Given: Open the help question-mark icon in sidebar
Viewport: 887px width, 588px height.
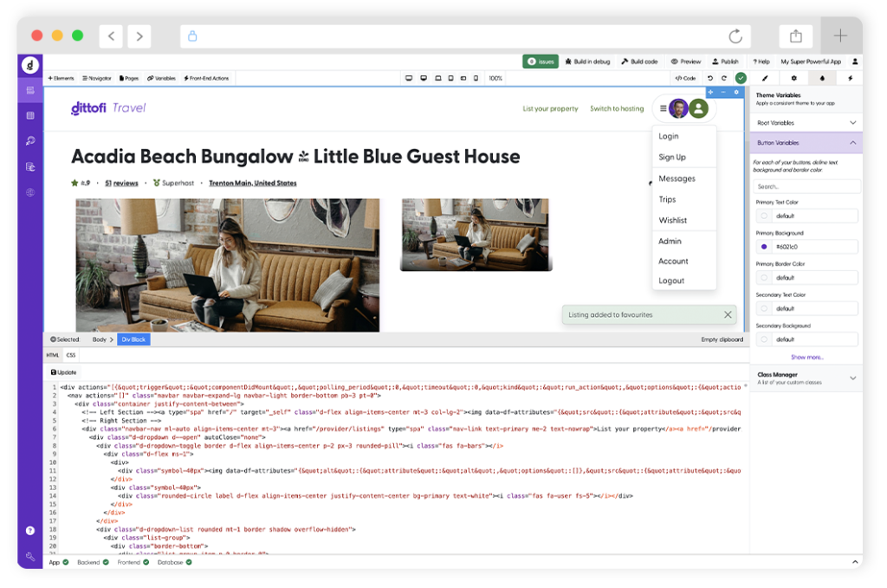Looking at the screenshot, I should (30, 530).
